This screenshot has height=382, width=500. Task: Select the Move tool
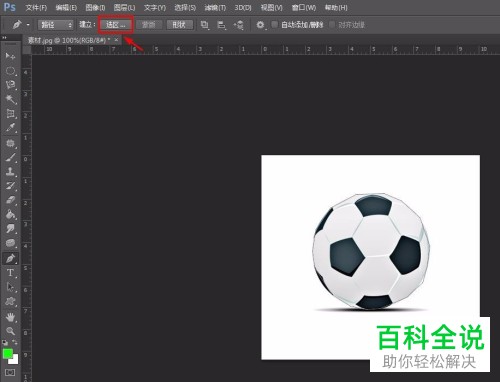tap(10, 56)
